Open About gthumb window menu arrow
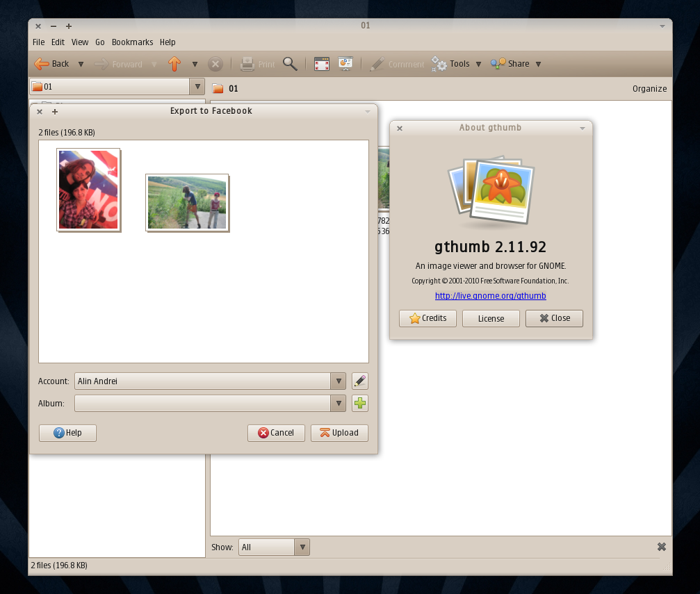 click(x=583, y=129)
